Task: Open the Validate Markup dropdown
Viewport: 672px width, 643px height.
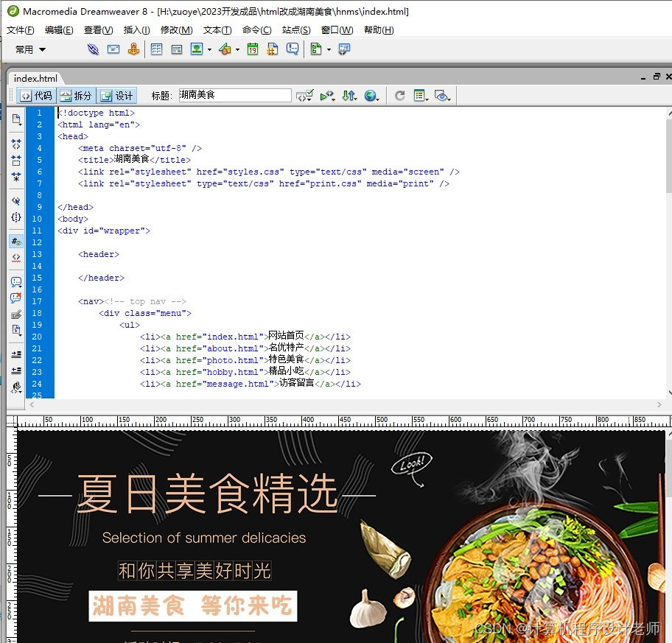Action: (x=327, y=96)
